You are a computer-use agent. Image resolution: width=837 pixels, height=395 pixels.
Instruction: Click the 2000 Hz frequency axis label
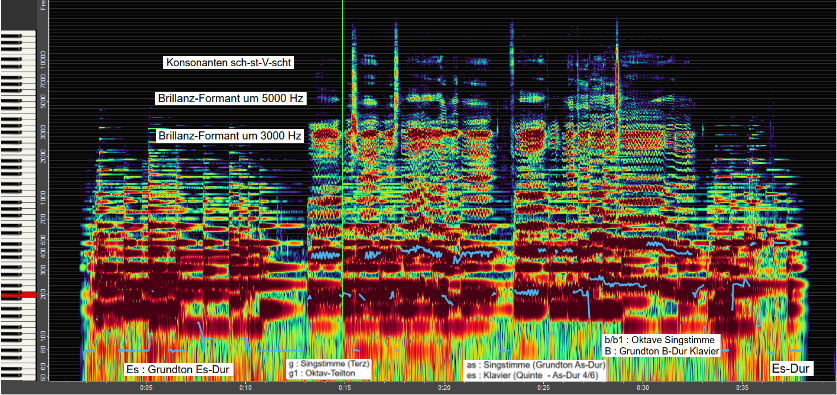point(43,156)
